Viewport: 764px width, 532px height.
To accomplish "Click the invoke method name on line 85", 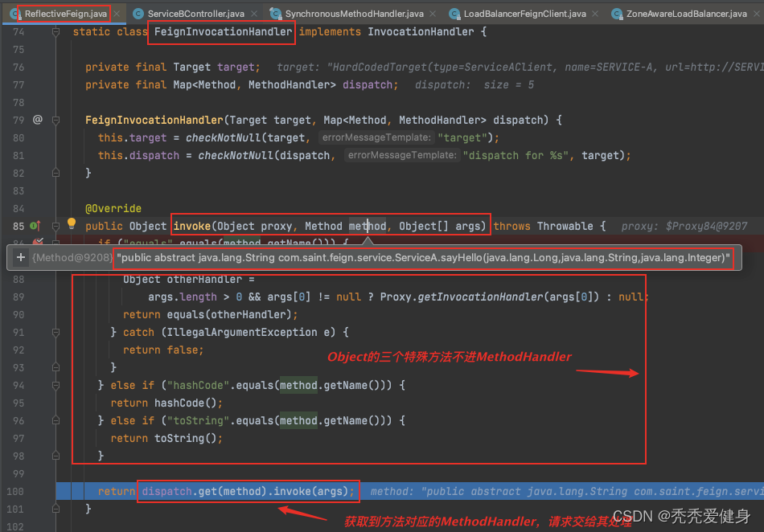I will pyautogui.click(x=192, y=226).
